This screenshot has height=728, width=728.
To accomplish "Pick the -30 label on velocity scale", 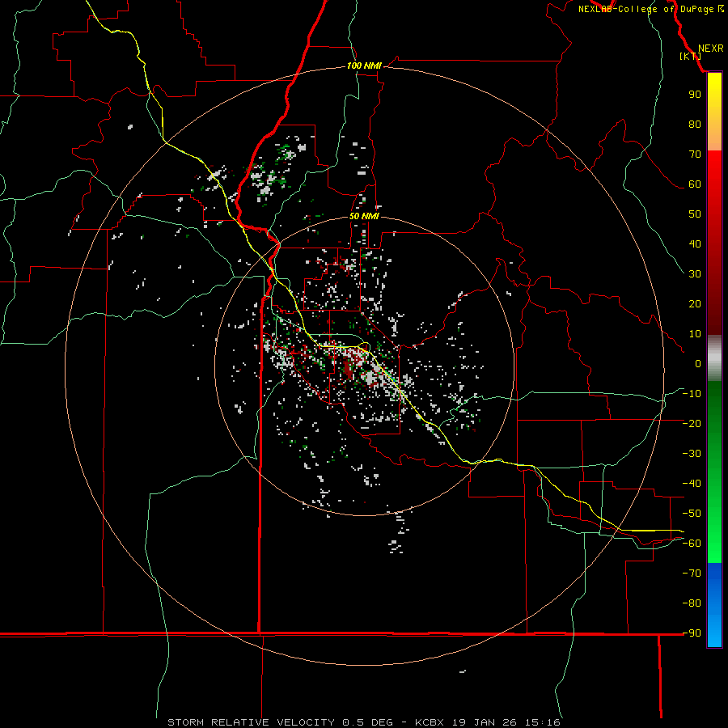I will coord(692,454).
